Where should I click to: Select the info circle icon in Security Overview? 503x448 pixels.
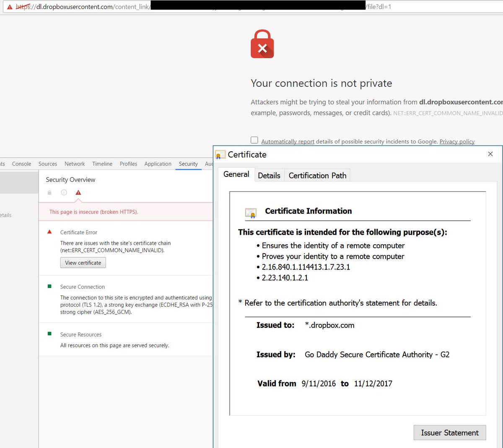(x=64, y=192)
